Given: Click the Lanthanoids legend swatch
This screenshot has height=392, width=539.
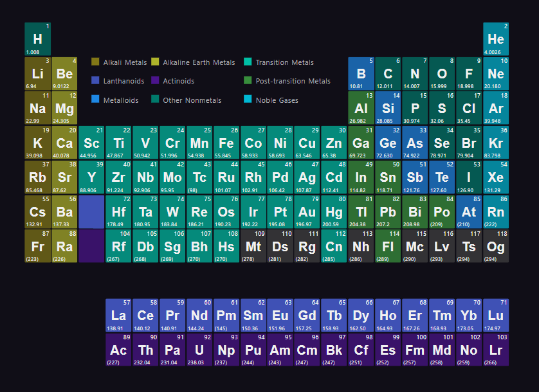Looking at the screenshot, I should [95, 80].
